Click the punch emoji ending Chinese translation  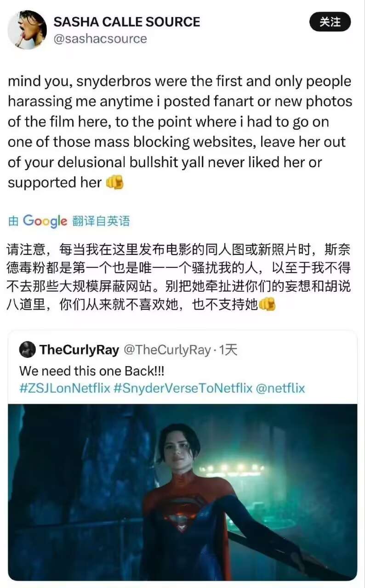tap(267, 304)
